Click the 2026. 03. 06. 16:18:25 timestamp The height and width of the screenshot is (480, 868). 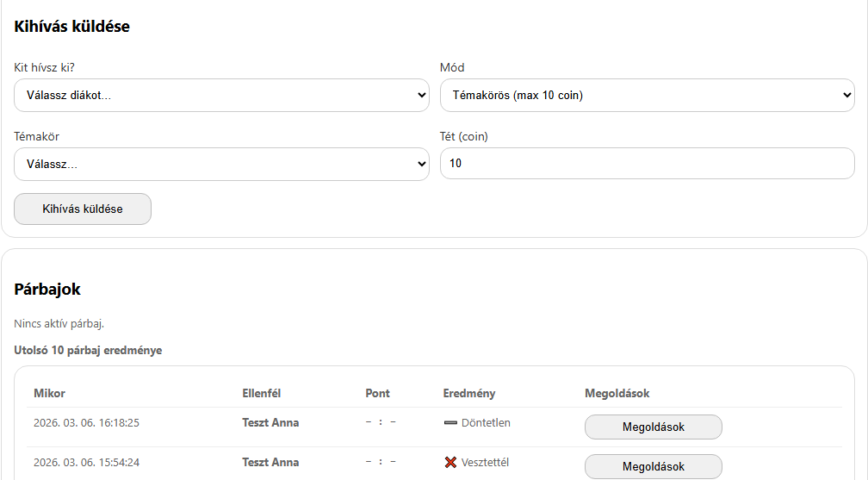tap(86, 422)
